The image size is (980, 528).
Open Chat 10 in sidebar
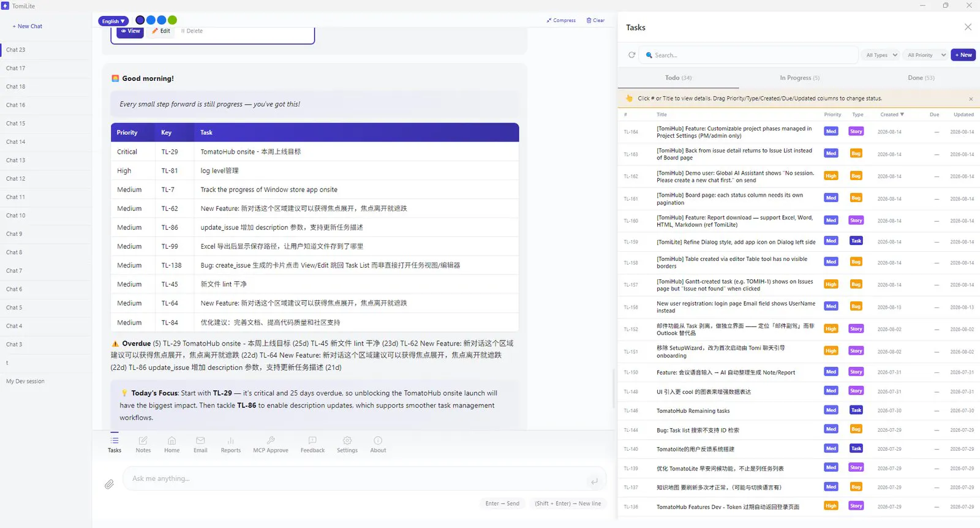(47, 216)
